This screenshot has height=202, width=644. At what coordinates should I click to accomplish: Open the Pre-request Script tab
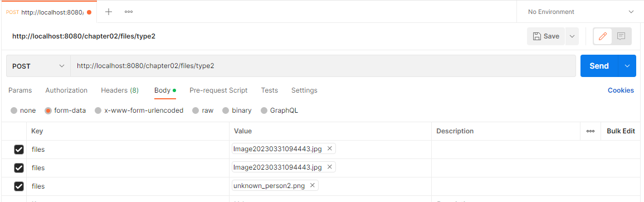(218, 90)
